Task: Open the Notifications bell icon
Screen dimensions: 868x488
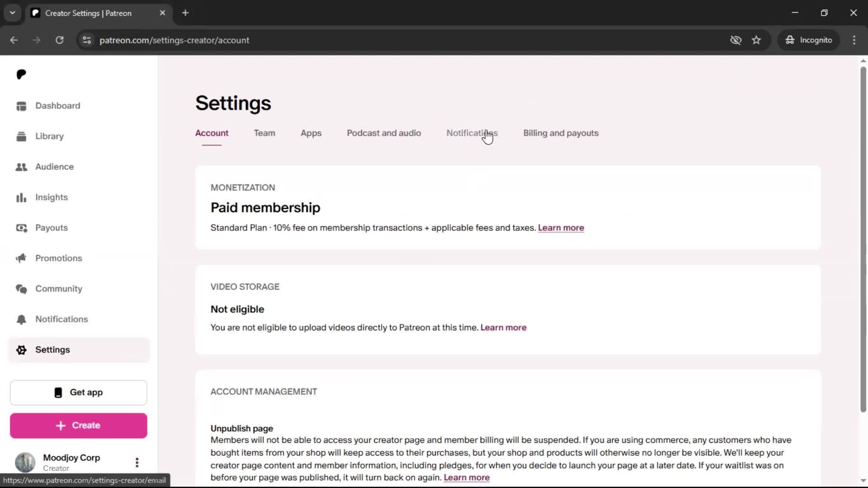Action: coord(21,319)
